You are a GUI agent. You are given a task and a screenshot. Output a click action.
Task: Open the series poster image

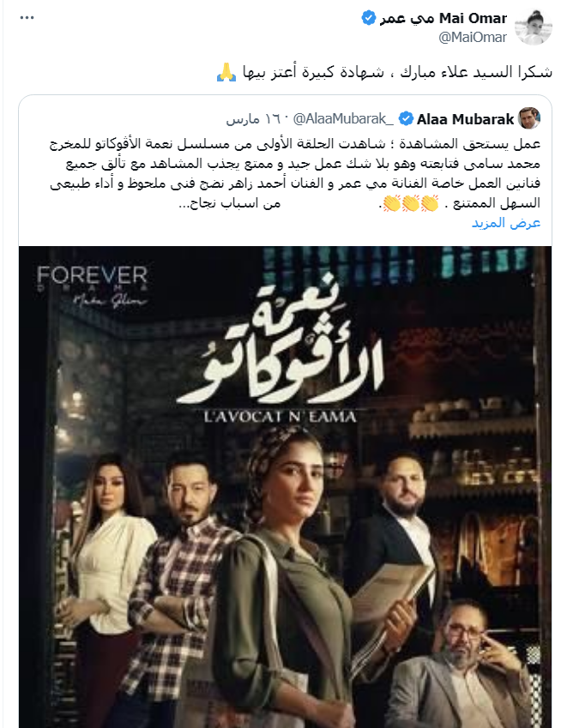285,487
